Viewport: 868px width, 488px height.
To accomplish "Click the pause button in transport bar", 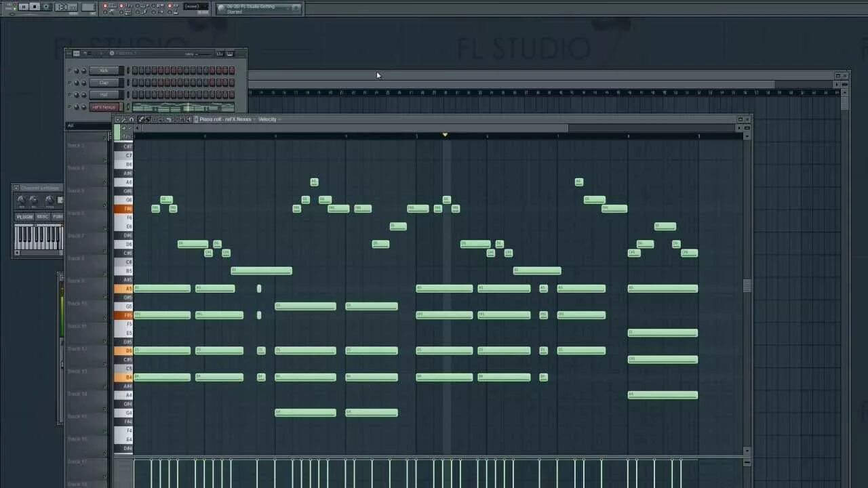I will 23,7.
